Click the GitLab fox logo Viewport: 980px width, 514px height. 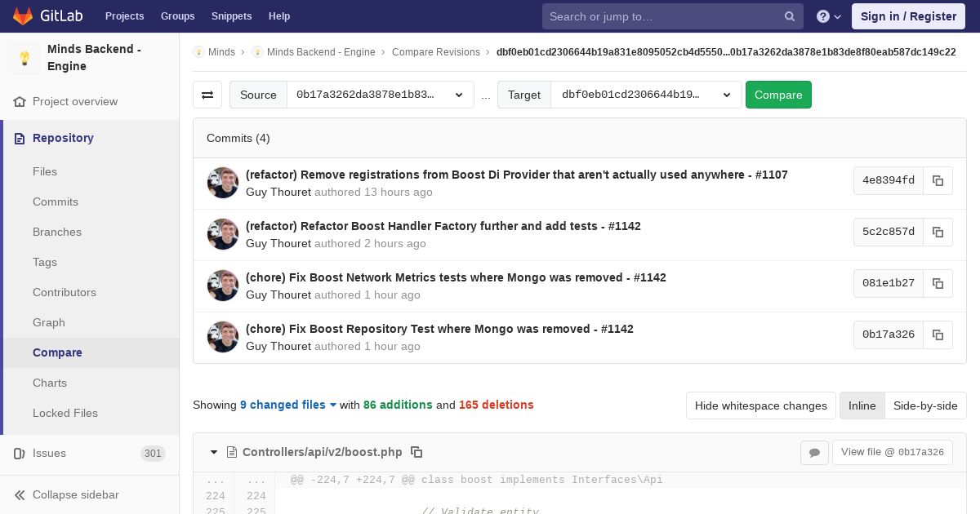tap(23, 16)
